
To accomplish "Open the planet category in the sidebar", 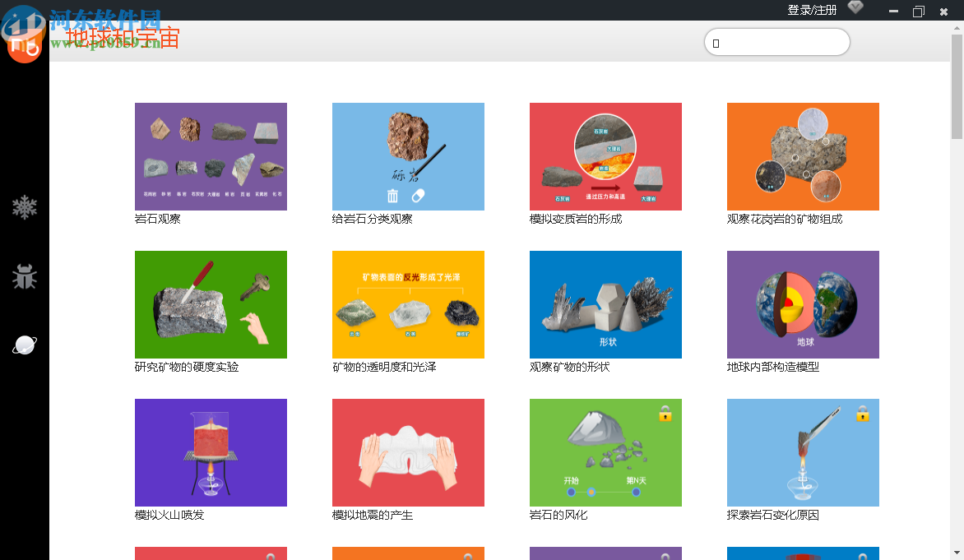I will pos(25,345).
